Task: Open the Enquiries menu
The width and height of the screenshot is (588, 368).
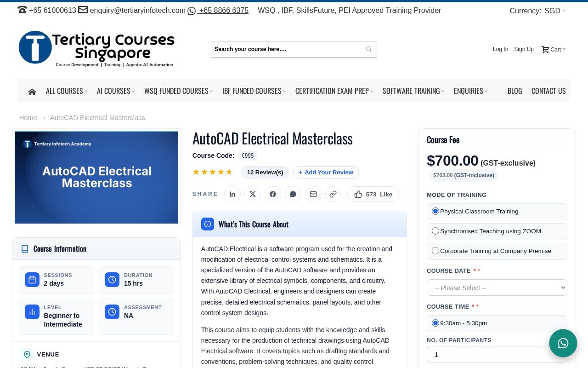Action: 471,91
